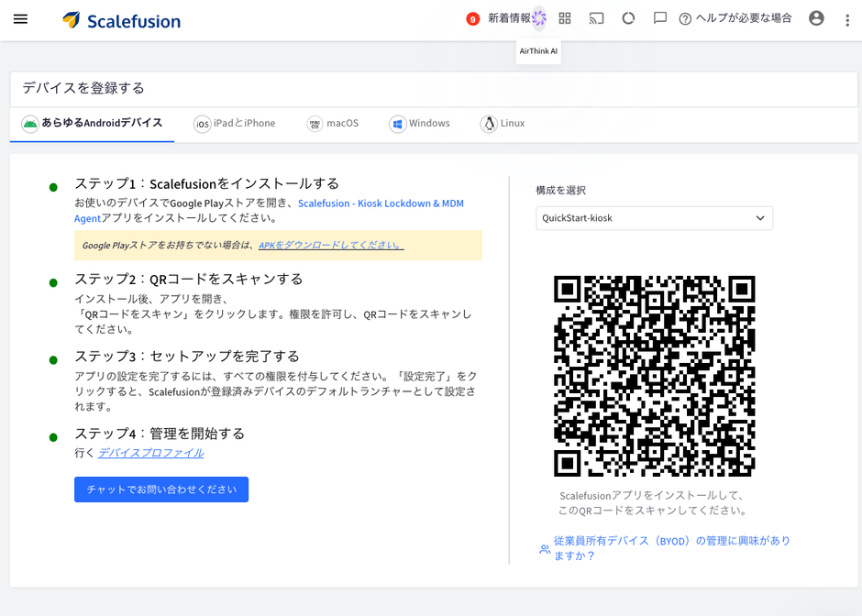
Task: Open the red 9 notifications badge
Action: pyautogui.click(x=472, y=19)
